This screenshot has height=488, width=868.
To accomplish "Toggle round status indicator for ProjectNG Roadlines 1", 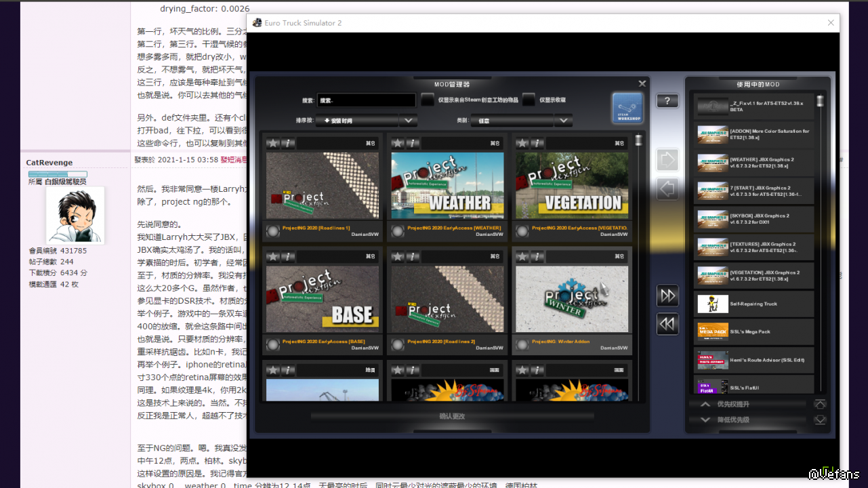I will pyautogui.click(x=272, y=231).
